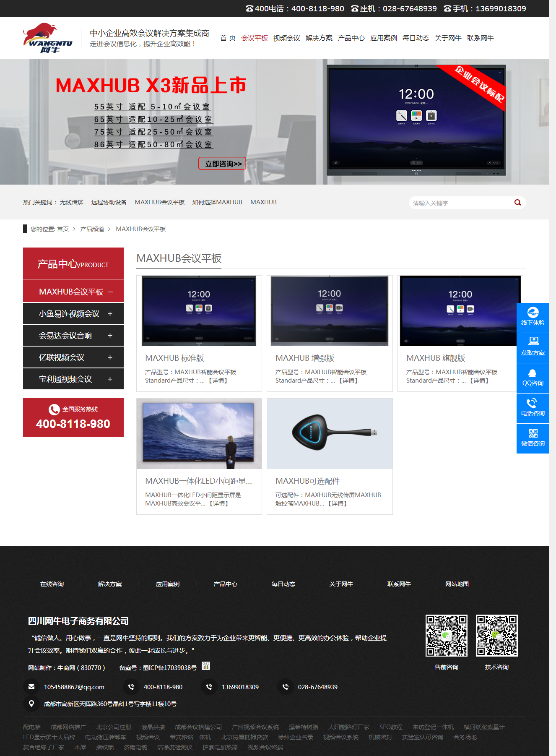Expand the 小鱼易连视频会议 category
Image resolution: width=556 pixels, height=756 pixels.
pos(110,313)
